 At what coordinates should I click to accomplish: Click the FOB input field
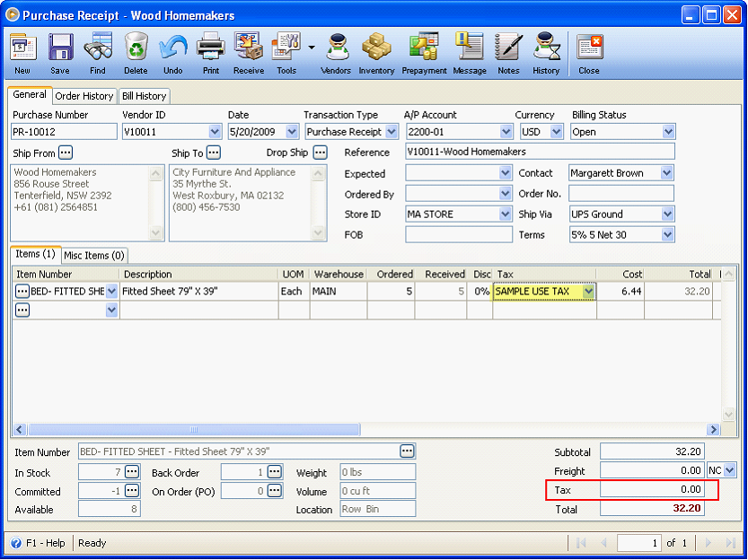coord(459,234)
